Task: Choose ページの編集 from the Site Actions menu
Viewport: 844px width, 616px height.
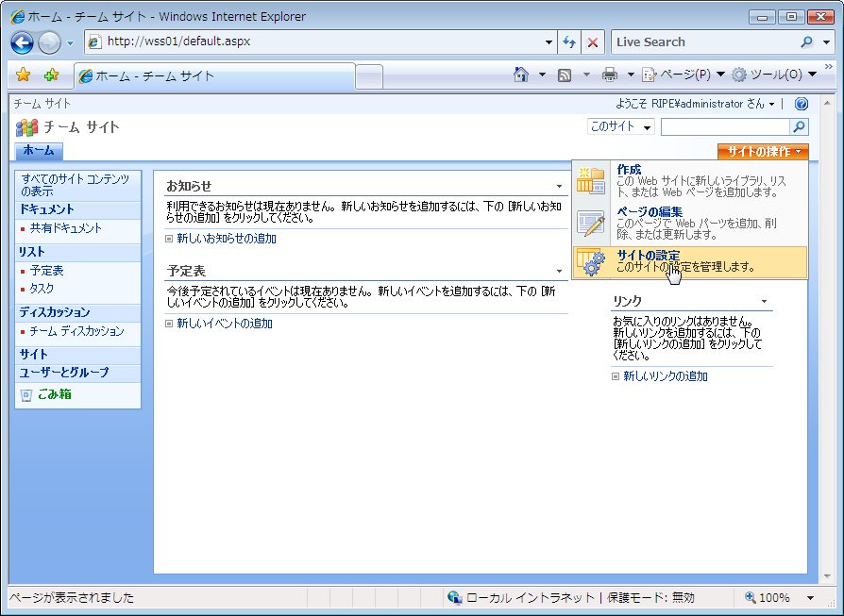Action: point(689,224)
